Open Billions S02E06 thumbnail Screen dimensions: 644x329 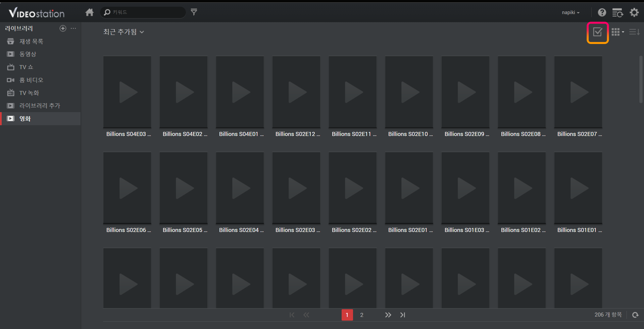(x=127, y=188)
